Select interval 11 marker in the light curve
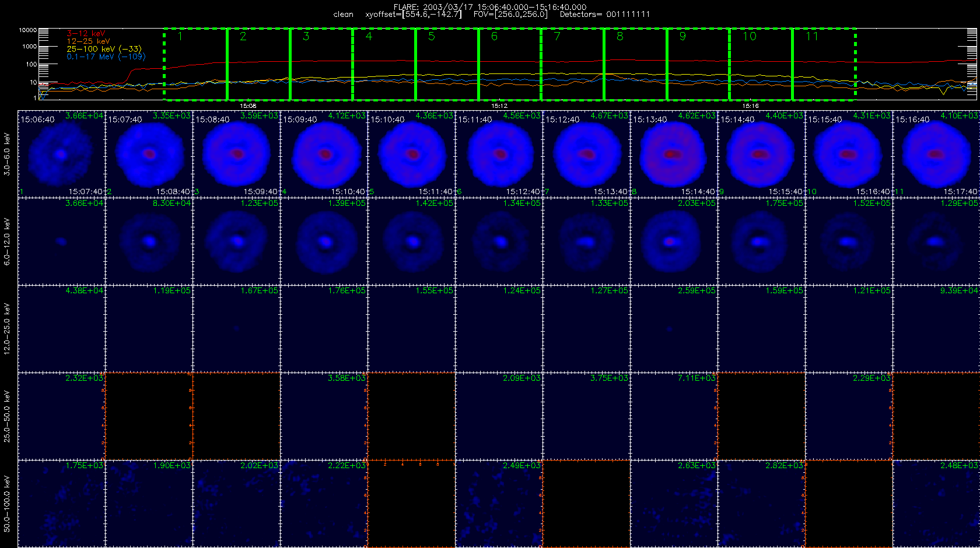This screenshot has height=548, width=980. [812, 37]
